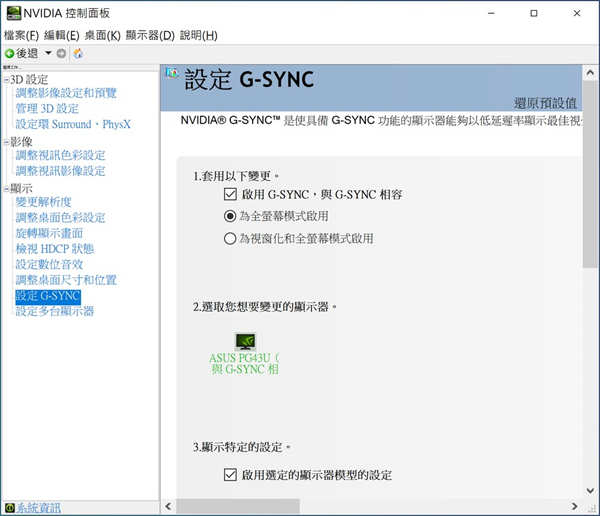
Task: Minimize the NVIDIA control panel window
Action: 491,13
